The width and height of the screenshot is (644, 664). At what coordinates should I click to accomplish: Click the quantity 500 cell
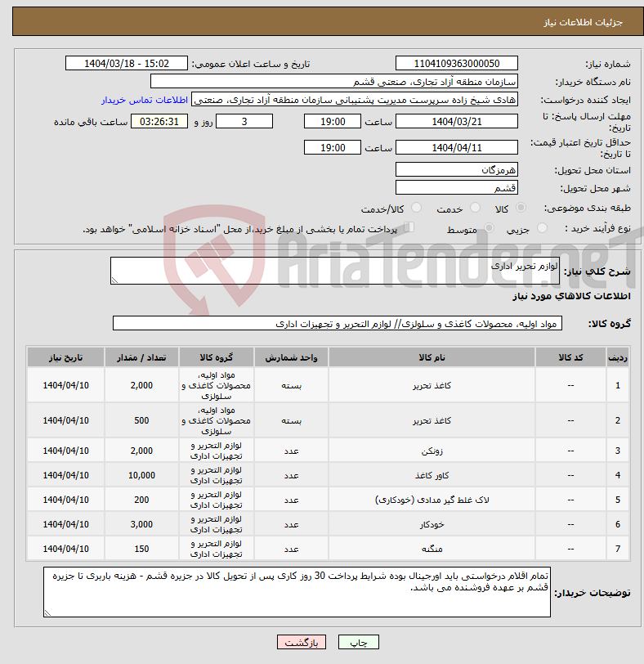[141, 420]
